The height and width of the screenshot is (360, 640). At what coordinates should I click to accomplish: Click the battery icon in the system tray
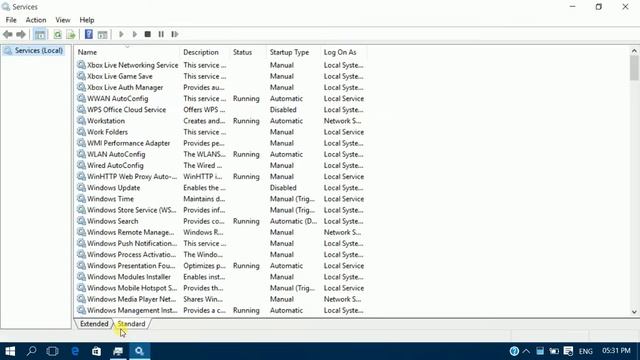tap(554, 351)
